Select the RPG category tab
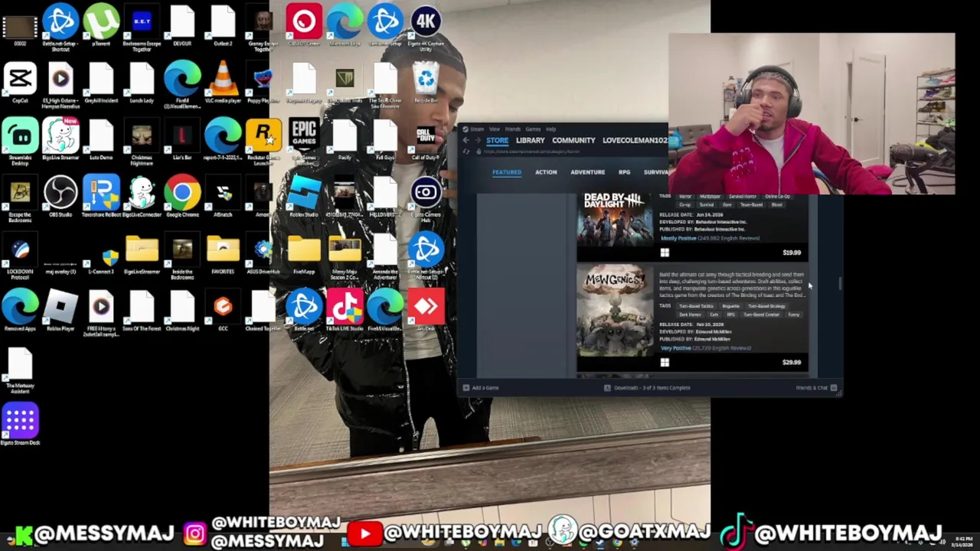The image size is (980, 551). [625, 172]
